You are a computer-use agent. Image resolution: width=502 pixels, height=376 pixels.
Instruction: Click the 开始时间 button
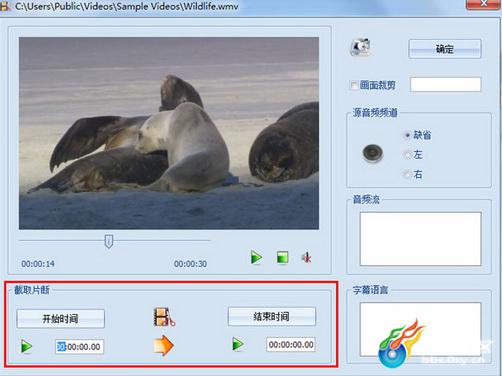tap(60, 319)
